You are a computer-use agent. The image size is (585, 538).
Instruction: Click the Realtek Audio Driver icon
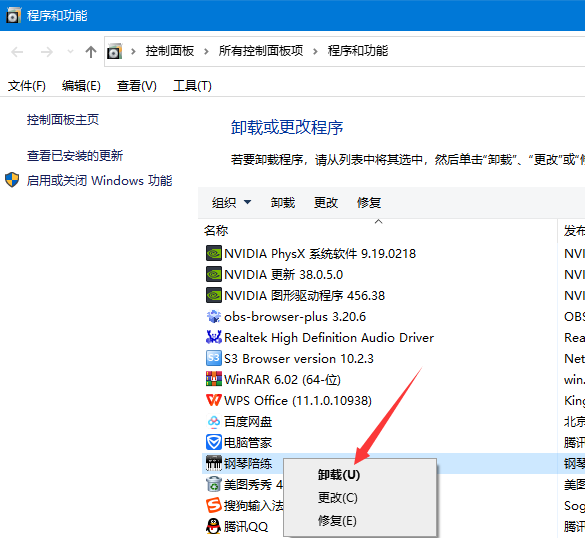point(214,337)
